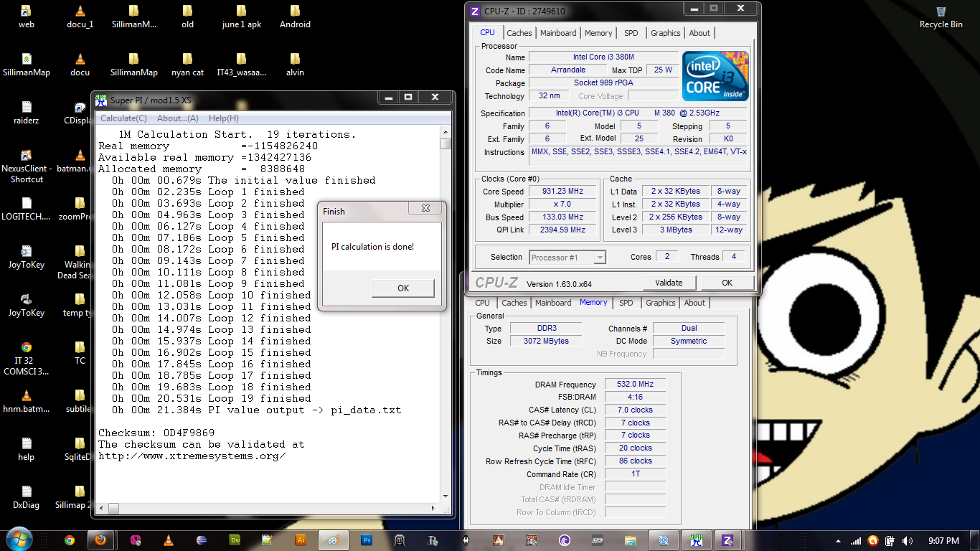Viewport: 980px width, 551px height.
Task: Switch to Mainboard tab in front CPU-Z window
Action: 558,33
